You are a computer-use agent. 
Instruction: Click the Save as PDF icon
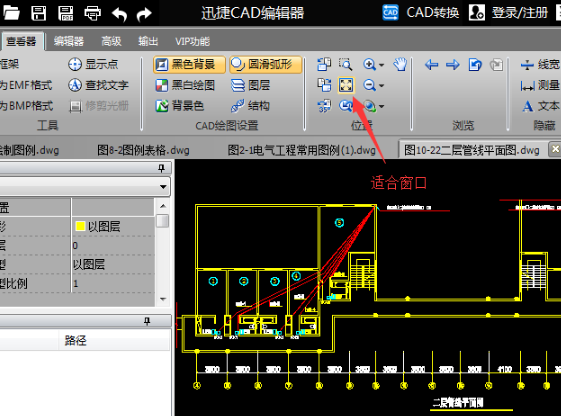(x=66, y=13)
